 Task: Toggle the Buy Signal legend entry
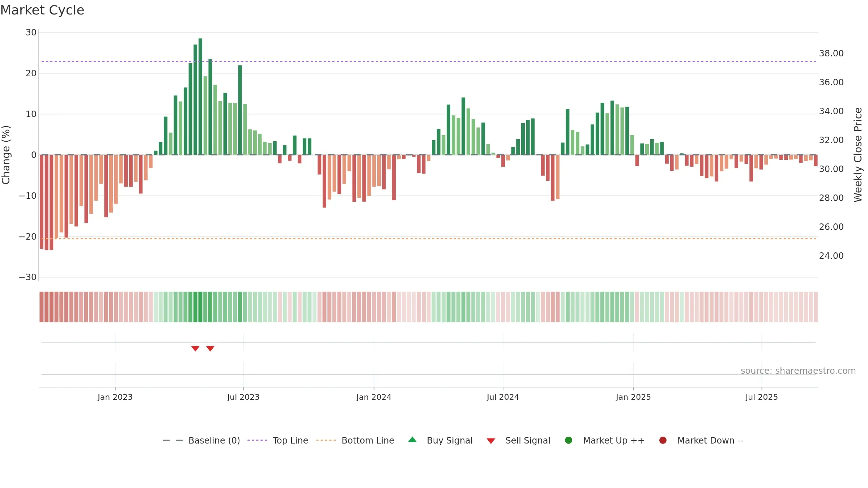click(x=440, y=440)
